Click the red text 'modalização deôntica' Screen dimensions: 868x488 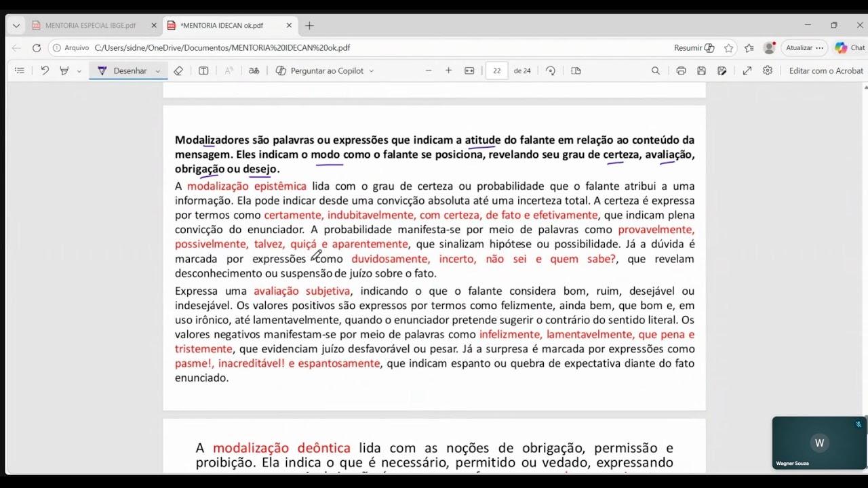point(281,448)
